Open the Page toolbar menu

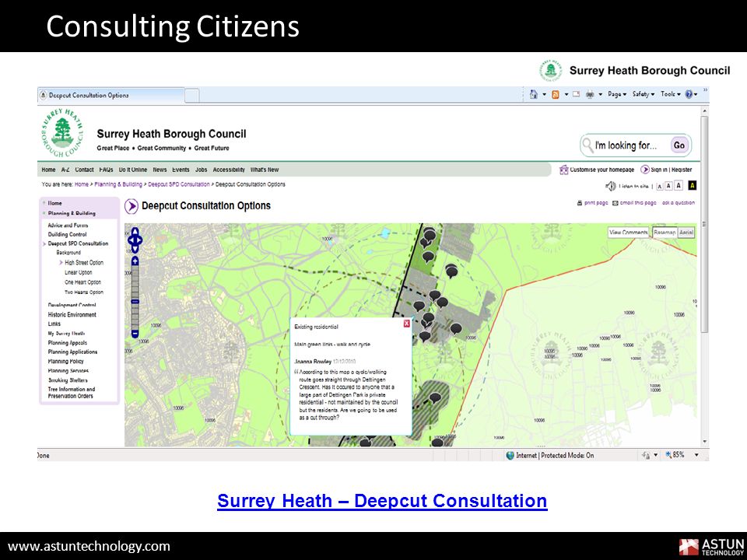[x=617, y=94]
